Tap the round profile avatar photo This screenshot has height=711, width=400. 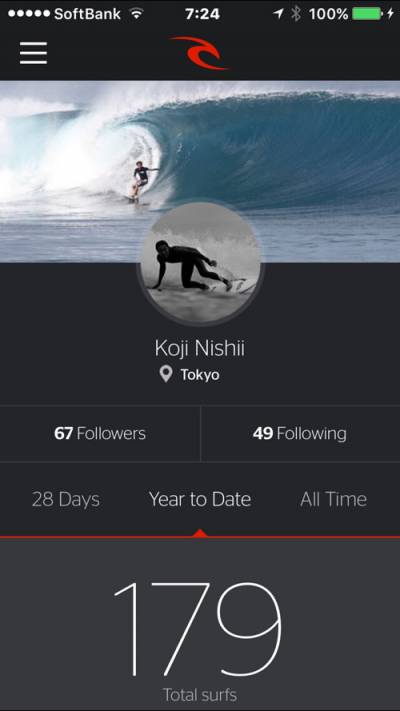(x=200, y=263)
